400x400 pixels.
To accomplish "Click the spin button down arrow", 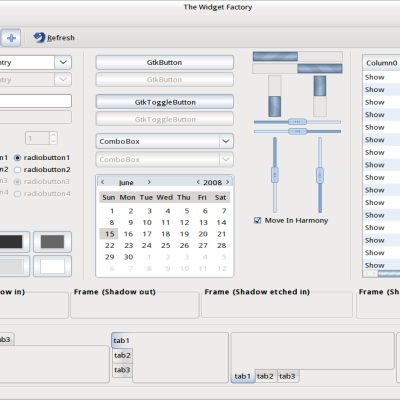I will point(53,141).
